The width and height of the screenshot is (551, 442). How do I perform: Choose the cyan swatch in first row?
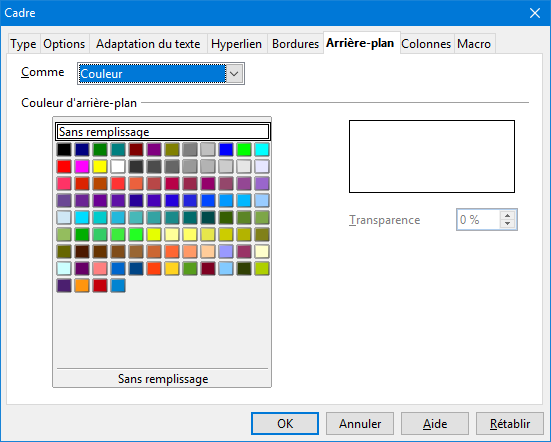coord(262,150)
